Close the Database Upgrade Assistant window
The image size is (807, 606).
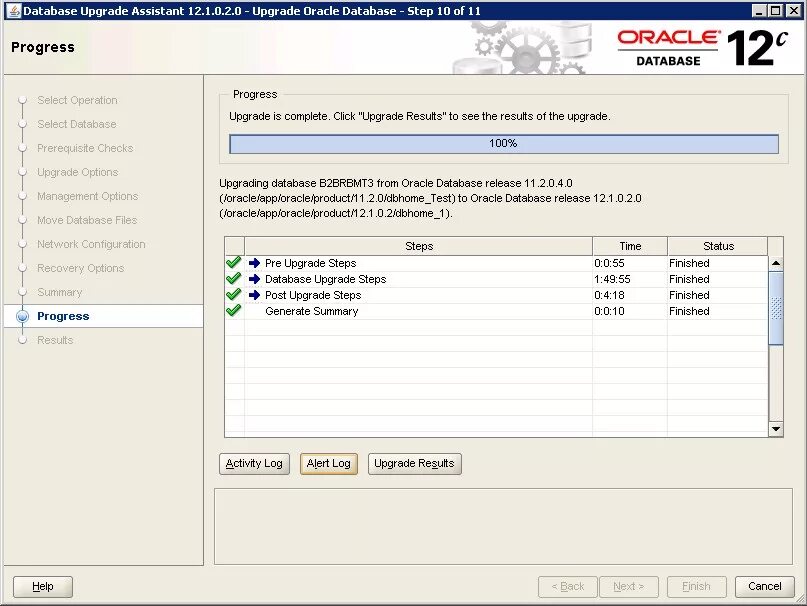[x=793, y=11]
